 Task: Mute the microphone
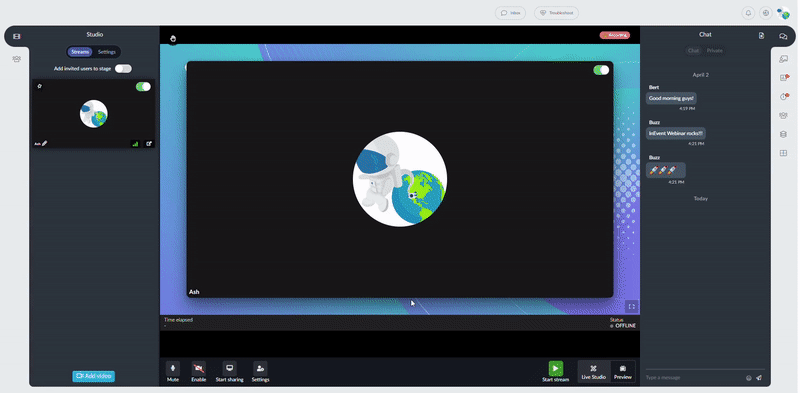(172, 372)
